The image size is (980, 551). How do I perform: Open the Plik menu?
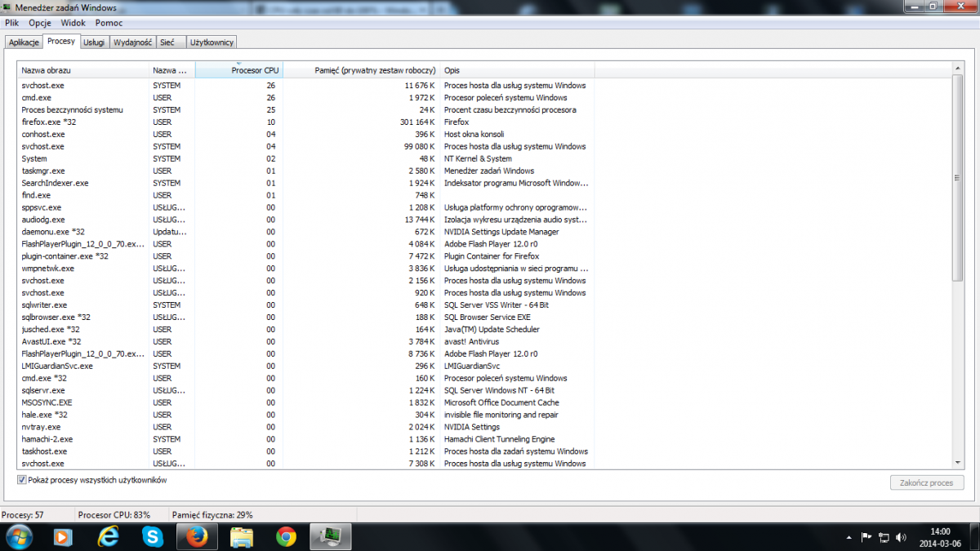11,23
